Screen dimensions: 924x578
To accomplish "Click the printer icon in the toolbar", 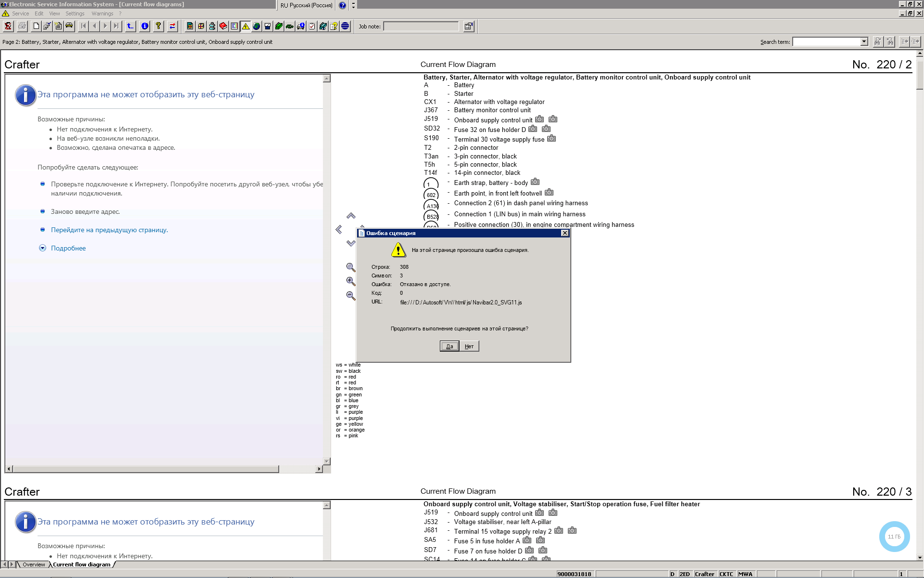I will click(x=22, y=26).
